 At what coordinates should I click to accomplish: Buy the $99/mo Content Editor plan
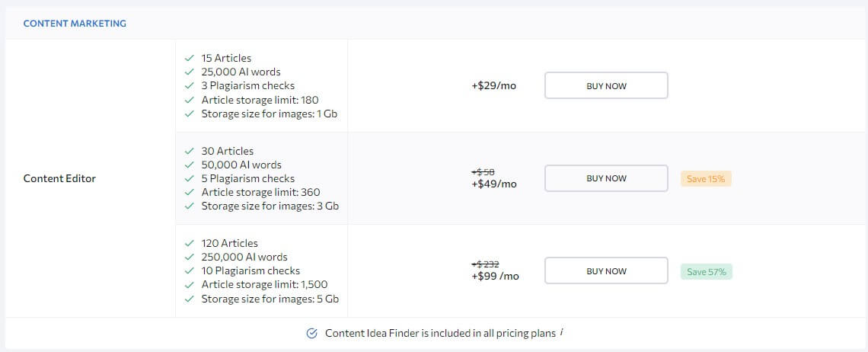point(606,270)
